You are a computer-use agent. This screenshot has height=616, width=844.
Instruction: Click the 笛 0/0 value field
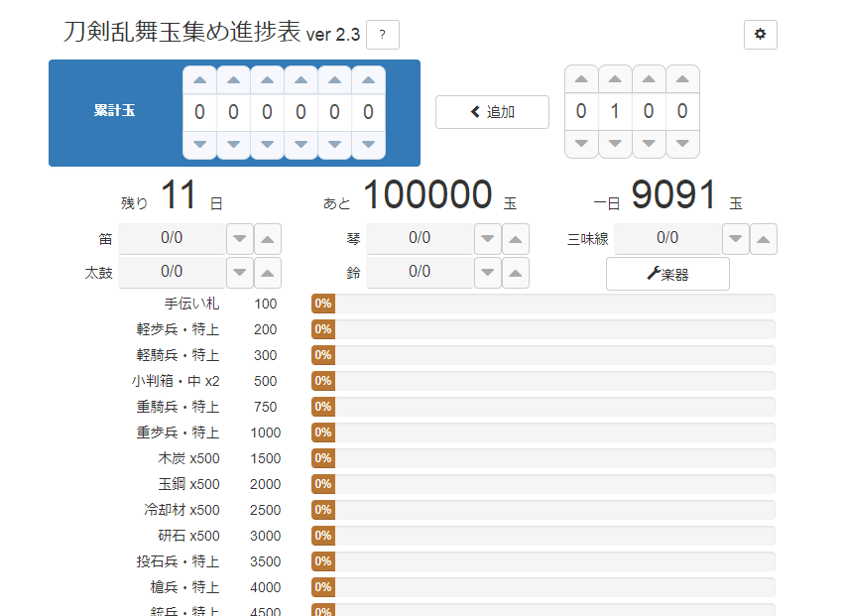point(172,238)
